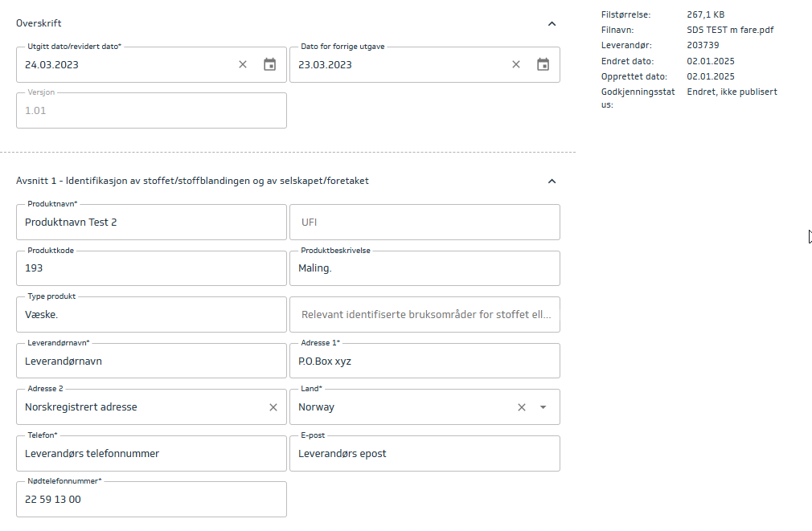The width and height of the screenshot is (812, 531).
Task: Edit the Leverandørnavn field
Action: pos(151,361)
